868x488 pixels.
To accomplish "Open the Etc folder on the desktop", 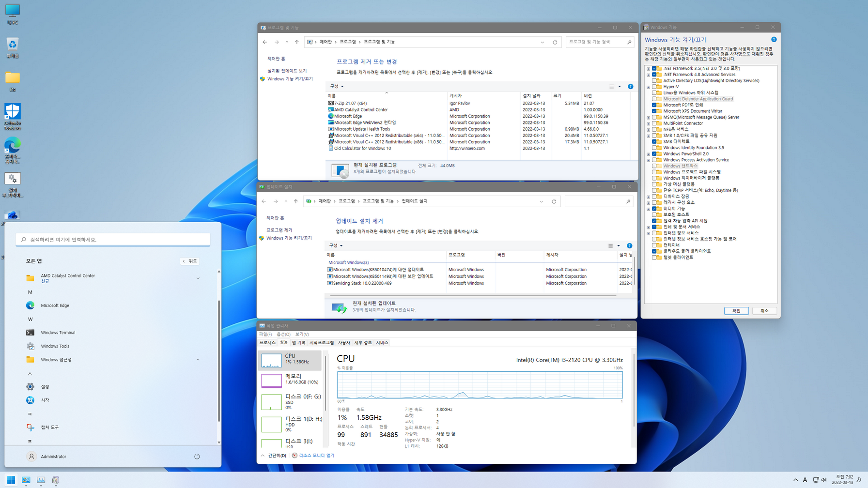I will pyautogui.click(x=12, y=81).
